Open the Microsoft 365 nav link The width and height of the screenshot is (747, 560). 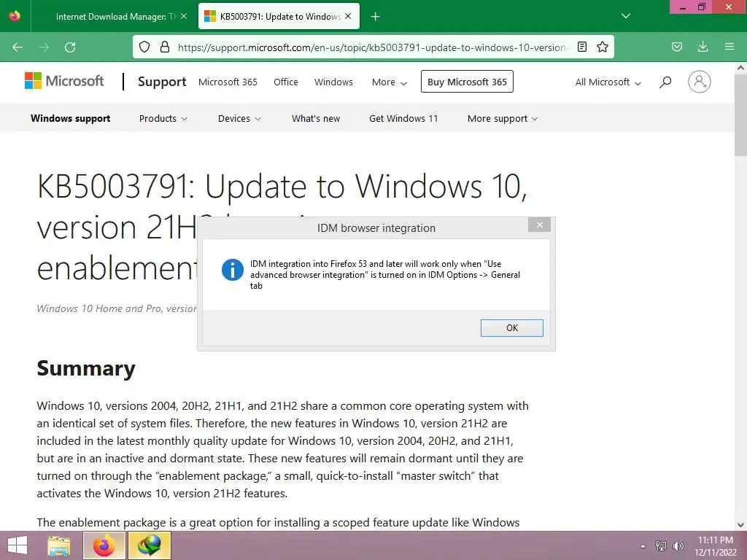[x=228, y=82]
